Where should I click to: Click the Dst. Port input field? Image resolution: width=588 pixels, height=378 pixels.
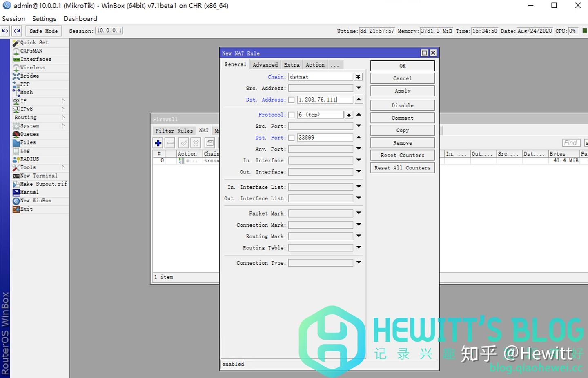325,138
